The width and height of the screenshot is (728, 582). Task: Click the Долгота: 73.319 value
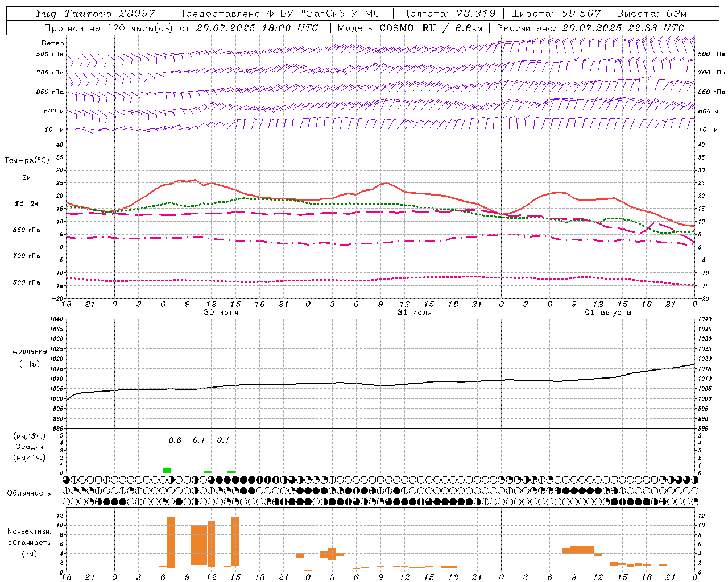(449, 14)
